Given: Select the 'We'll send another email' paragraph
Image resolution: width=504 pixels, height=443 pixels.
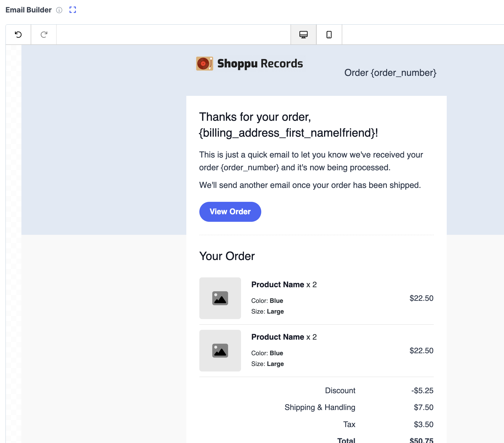Looking at the screenshot, I should coord(310,185).
